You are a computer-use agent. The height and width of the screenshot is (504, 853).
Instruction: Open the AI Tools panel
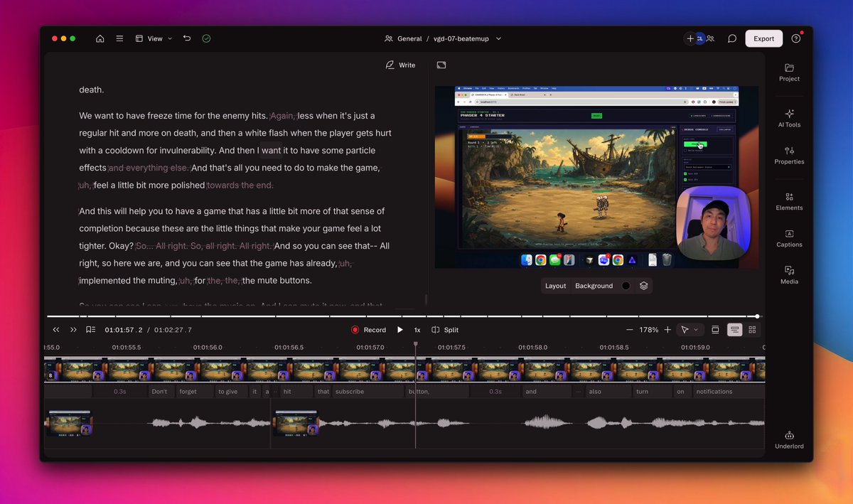(789, 118)
